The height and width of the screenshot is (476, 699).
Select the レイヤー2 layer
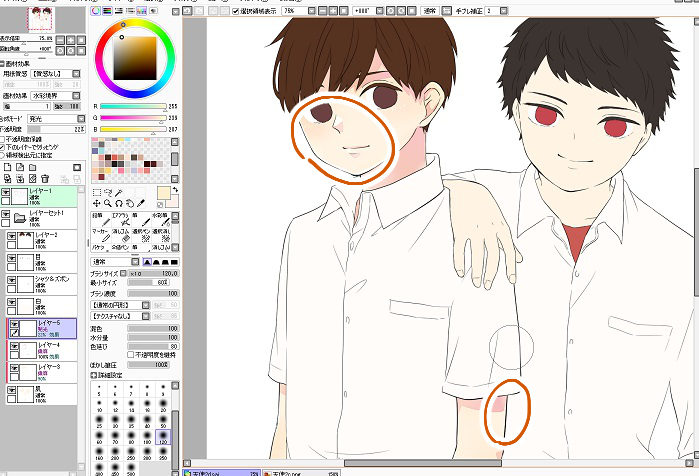41,241
